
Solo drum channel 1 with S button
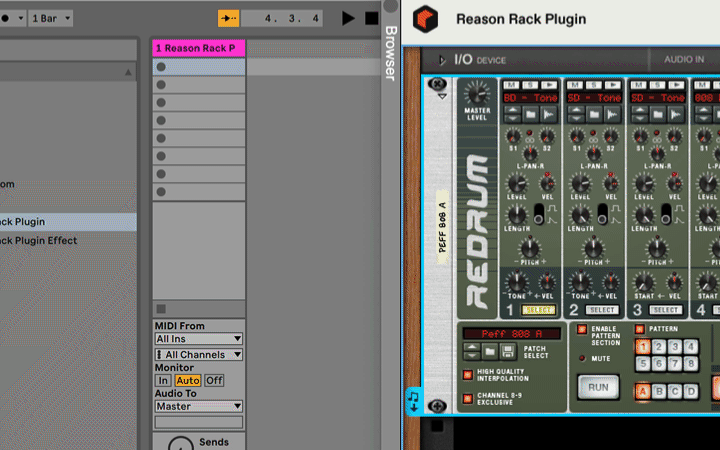point(530,85)
